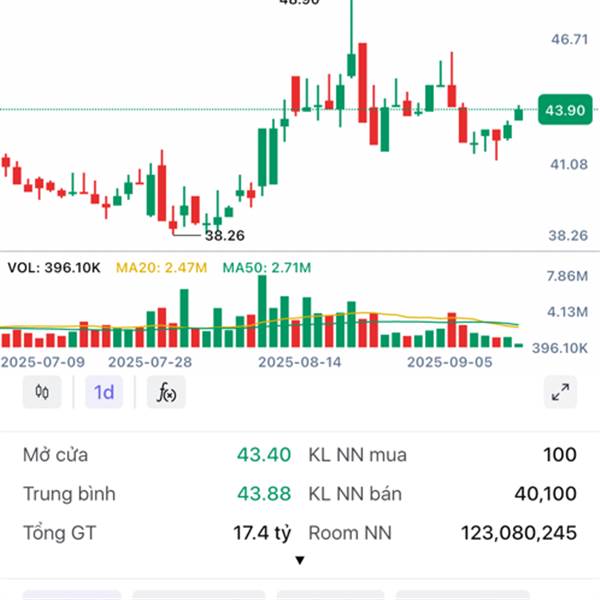
Task: Click the 7.86M volume axis label
Action: 567,276
